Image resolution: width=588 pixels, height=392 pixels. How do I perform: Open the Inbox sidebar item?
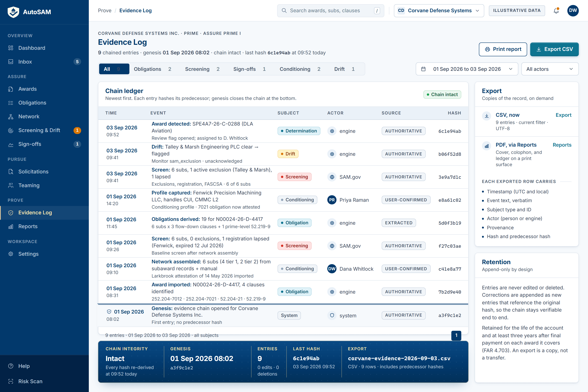coord(44,61)
